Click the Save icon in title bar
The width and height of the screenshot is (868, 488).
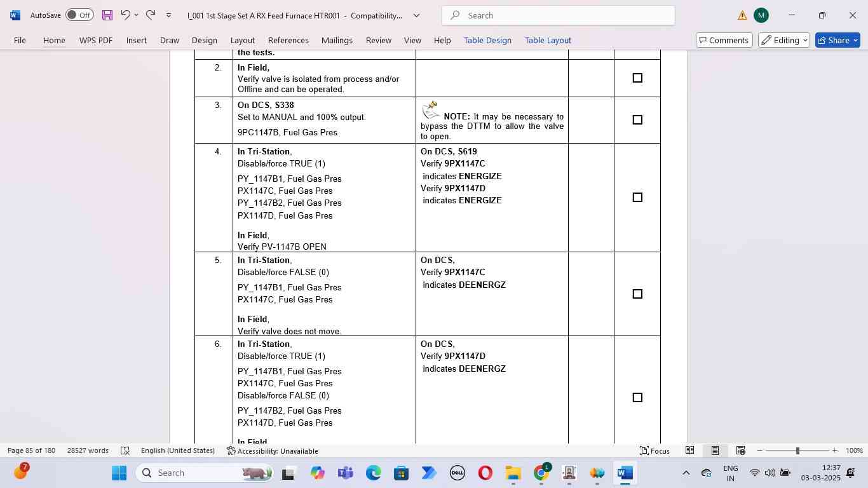pos(107,15)
